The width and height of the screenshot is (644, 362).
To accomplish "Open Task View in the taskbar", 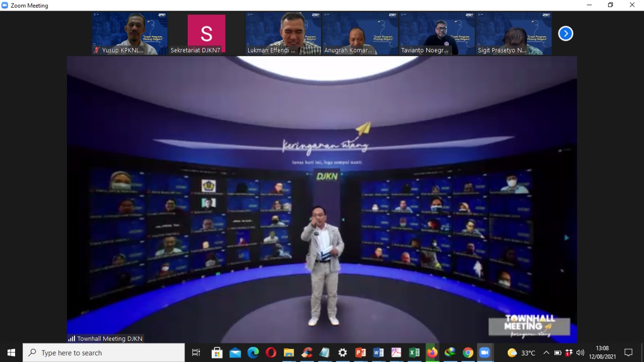I will [196, 352].
